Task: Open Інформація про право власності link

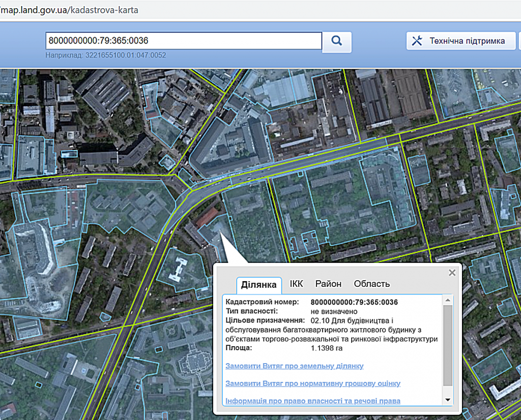Action: coord(312,401)
